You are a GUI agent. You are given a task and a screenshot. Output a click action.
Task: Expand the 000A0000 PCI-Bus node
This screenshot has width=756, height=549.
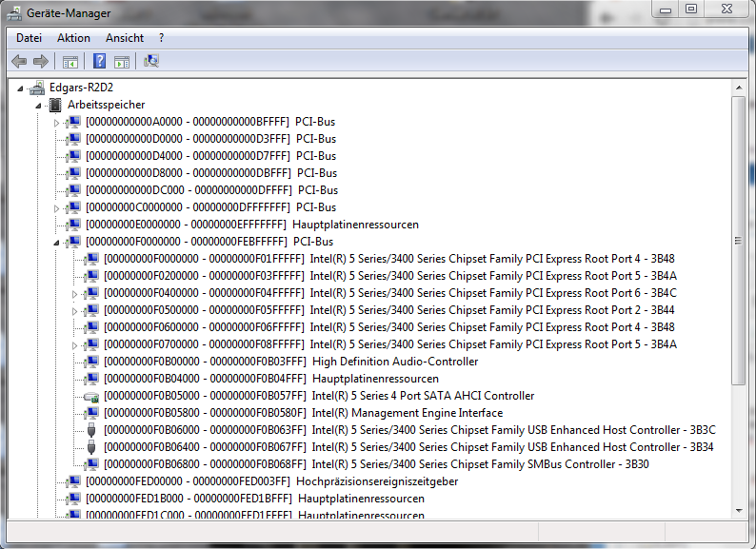pos(56,123)
